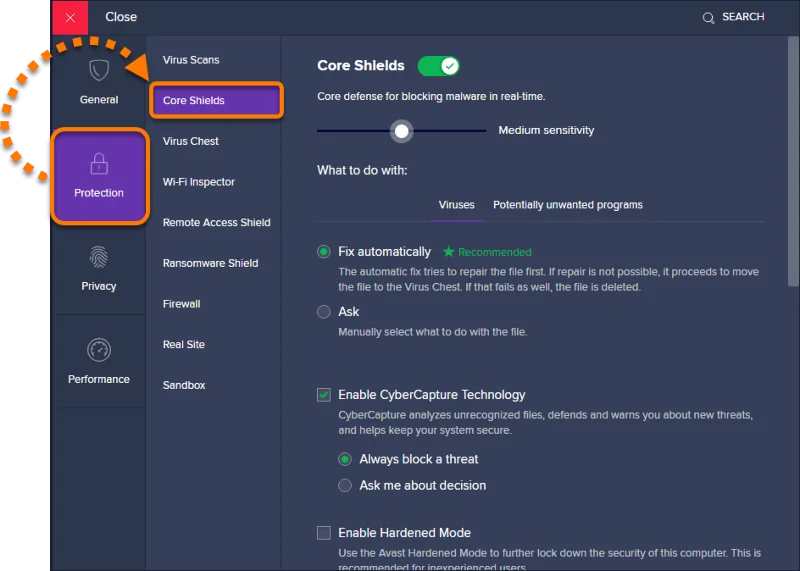Click 'Manually select what to do' text

(433, 332)
